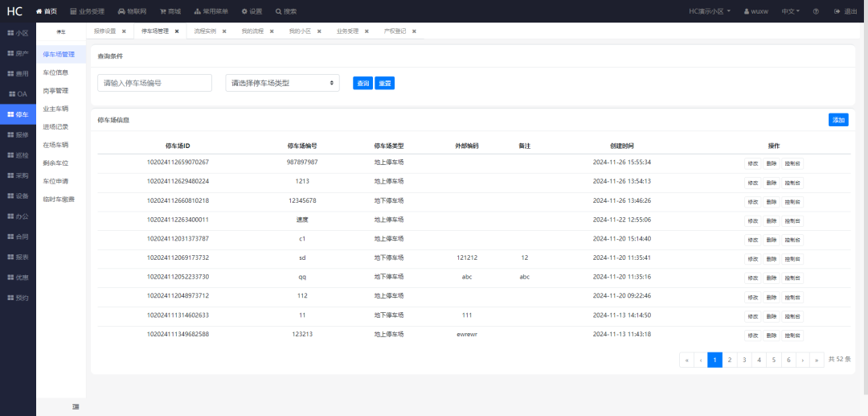868x416 pixels.
Task: Open the 报修 sidebar module
Action: 18,135
